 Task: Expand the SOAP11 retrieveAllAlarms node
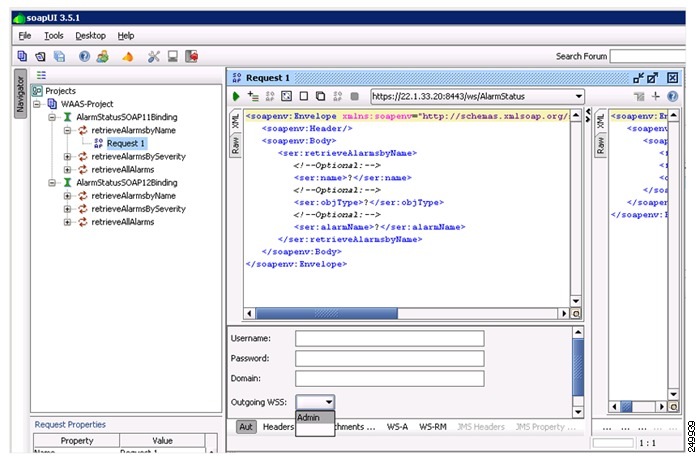tap(67, 170)
